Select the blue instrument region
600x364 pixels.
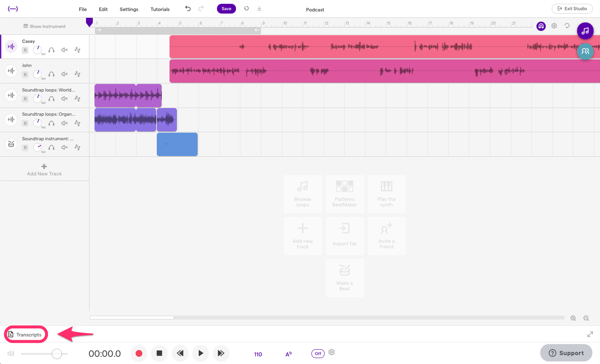(177, 144)
